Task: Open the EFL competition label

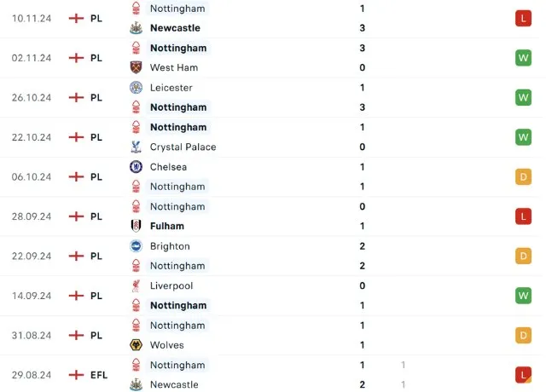Action: pyautogui.click(x=98, y=375)
